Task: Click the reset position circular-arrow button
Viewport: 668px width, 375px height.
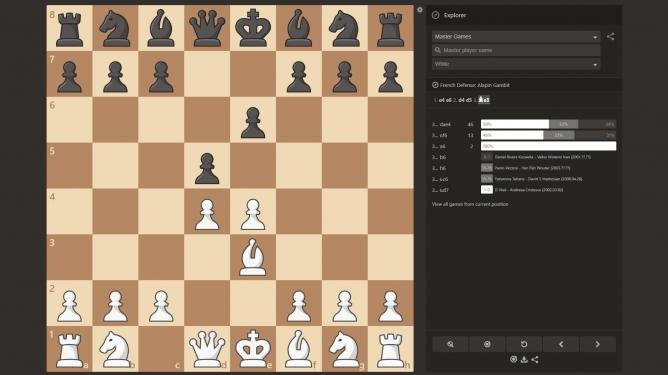Action: [x=524, y=344]
